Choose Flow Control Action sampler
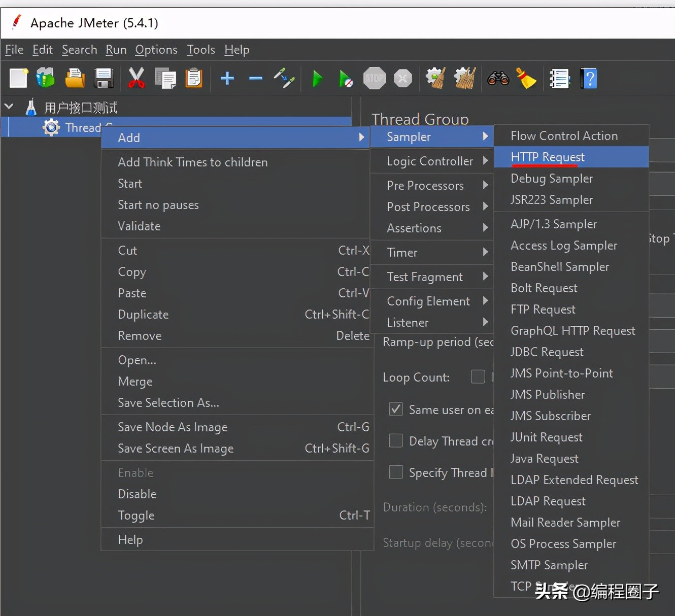This screenshot has height=616, width=675. click(x=571, y=135)
